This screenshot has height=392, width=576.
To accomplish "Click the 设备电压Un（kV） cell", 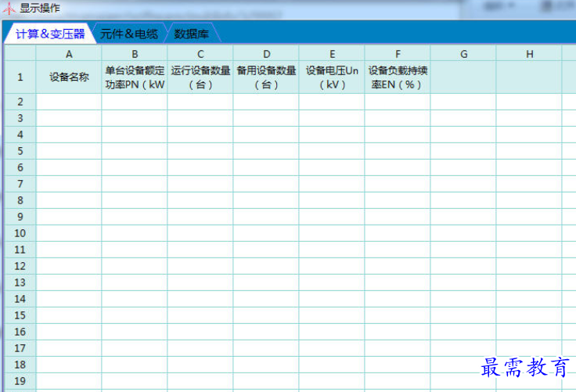I will [x=332, y=77].
